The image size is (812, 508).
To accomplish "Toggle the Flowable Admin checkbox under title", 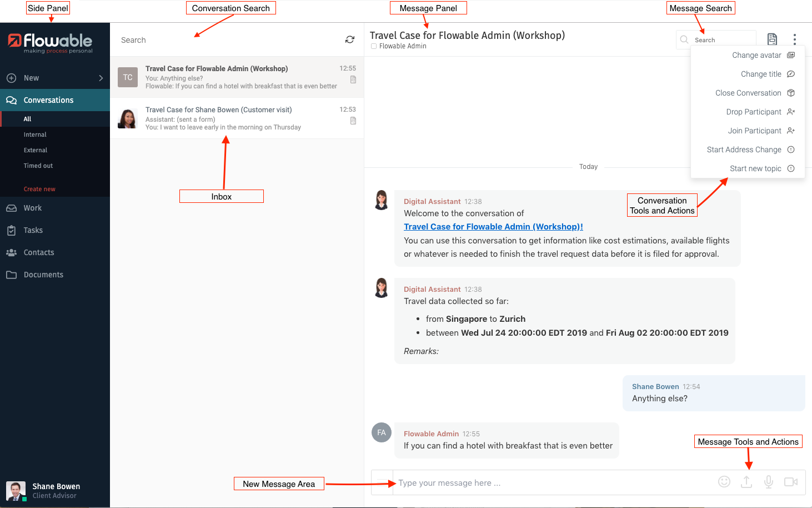I will coord(374,46).
